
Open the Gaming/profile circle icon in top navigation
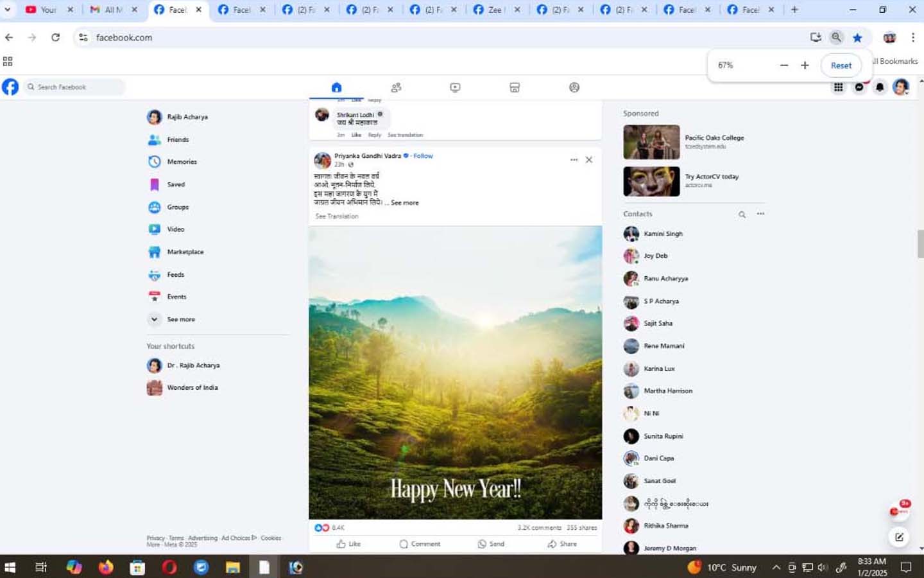tap(574, 87)
